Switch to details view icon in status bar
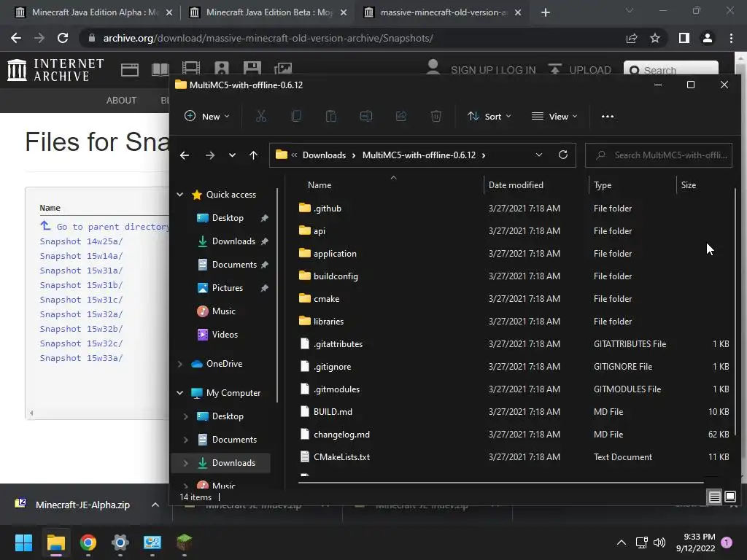Image resolution: width=747 pixels, height=560 pixels. [x=715, y=497]
